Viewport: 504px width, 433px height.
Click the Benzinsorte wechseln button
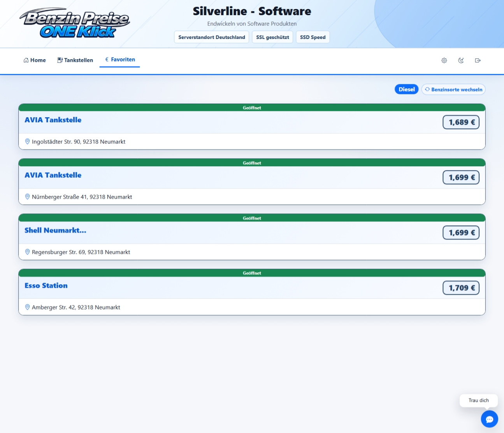(453, 89)
